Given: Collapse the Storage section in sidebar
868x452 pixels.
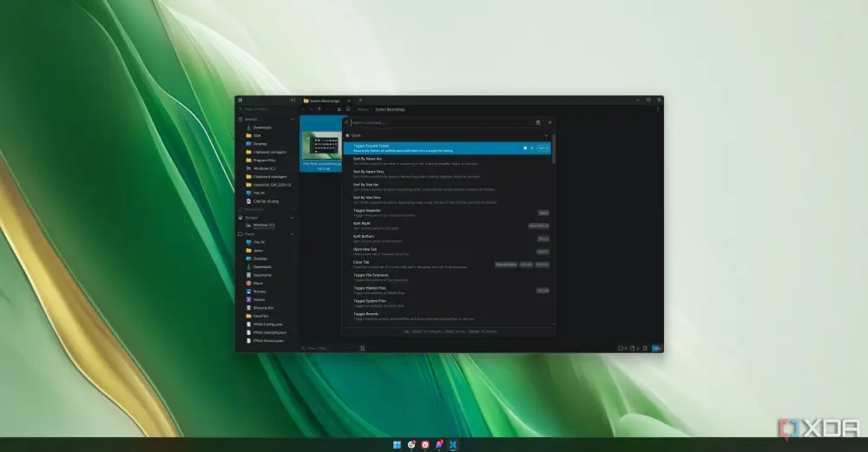Looking at the screenshot, I should [x=293, y=218].
